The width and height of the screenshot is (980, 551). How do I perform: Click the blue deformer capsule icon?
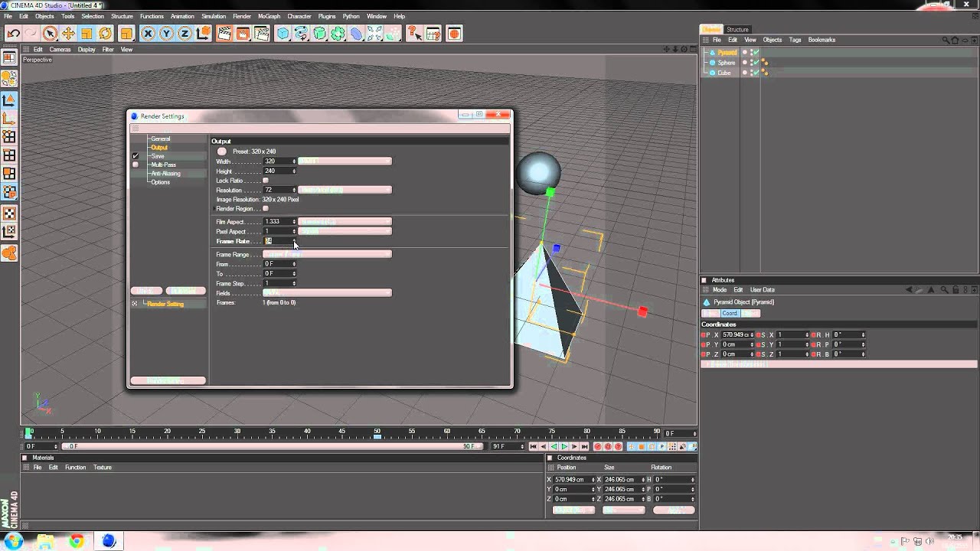[356, 34]
